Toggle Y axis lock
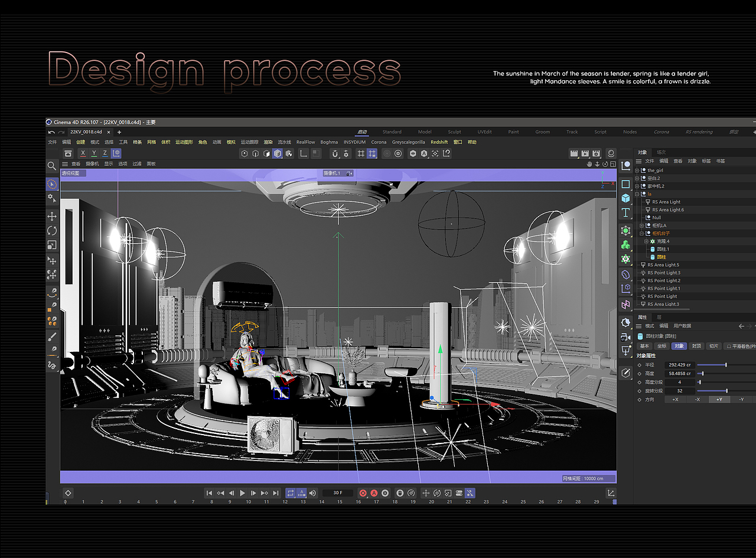 tap(94, 154)
